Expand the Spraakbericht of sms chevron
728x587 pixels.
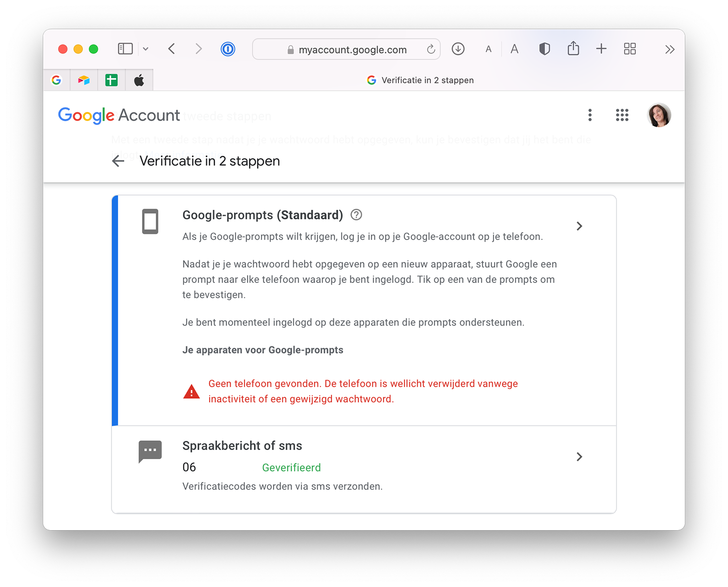pos(579,457)
